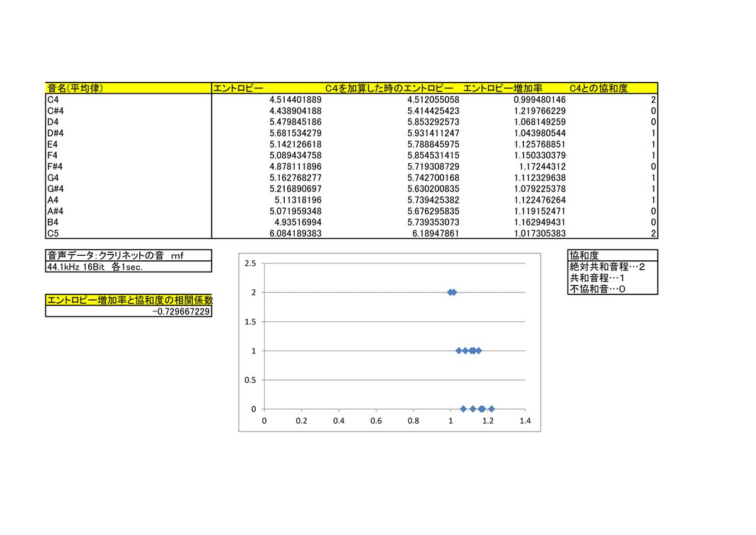Select the エントロピー増加率 column header
The image size is (756, 535).
[x=502, y=88]
